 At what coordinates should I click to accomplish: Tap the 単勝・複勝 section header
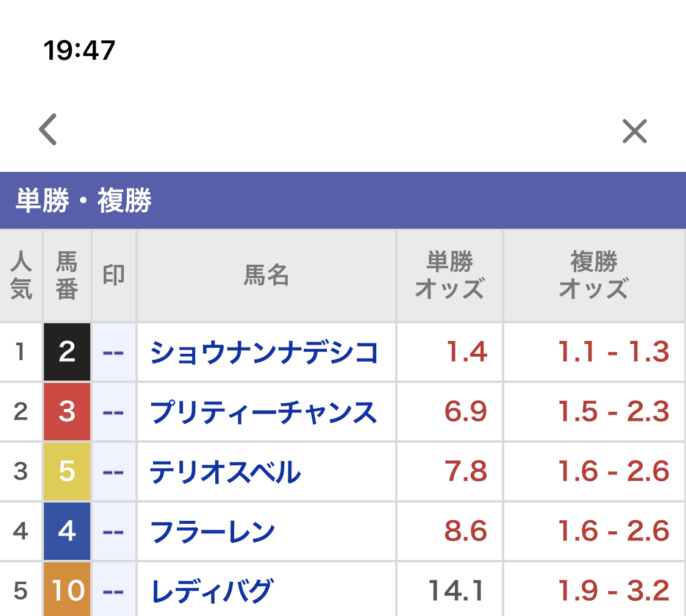point(84,201)
